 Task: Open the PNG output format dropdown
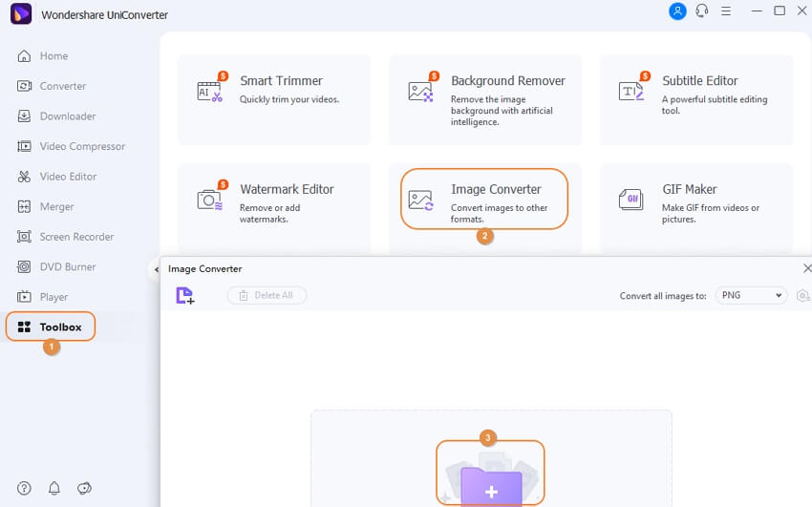tap(752, 295)
